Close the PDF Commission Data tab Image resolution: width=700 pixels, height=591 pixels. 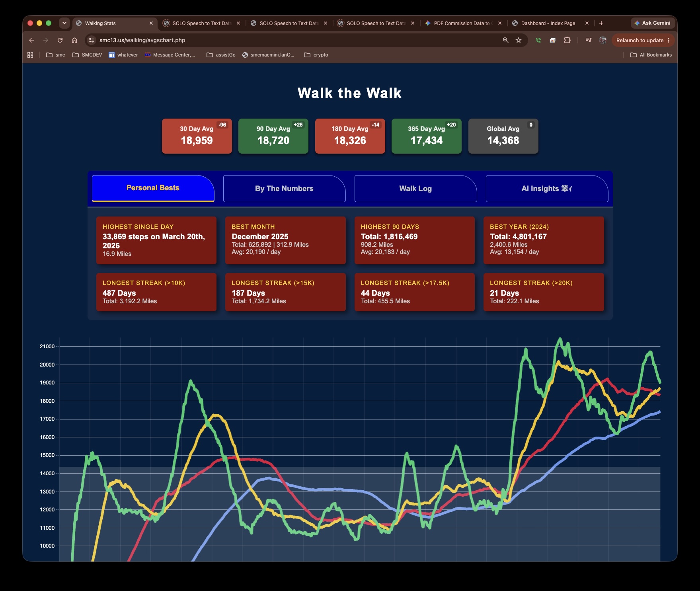[500, 23]
